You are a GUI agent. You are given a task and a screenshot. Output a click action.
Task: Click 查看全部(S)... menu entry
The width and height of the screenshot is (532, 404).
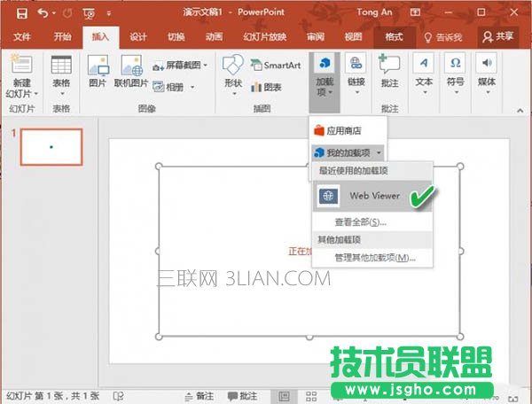(360, 222)
